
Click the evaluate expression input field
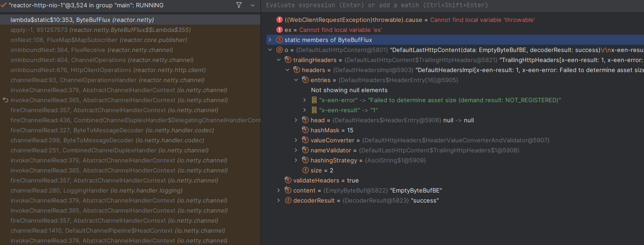tap(452, 5)
